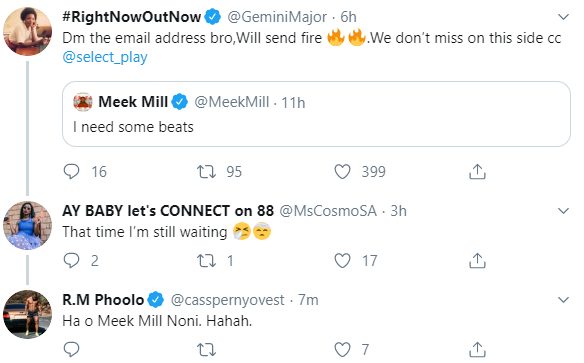Open the MsCosmoSA profile picture
The image size is (584, 363).
click(27, 225)
